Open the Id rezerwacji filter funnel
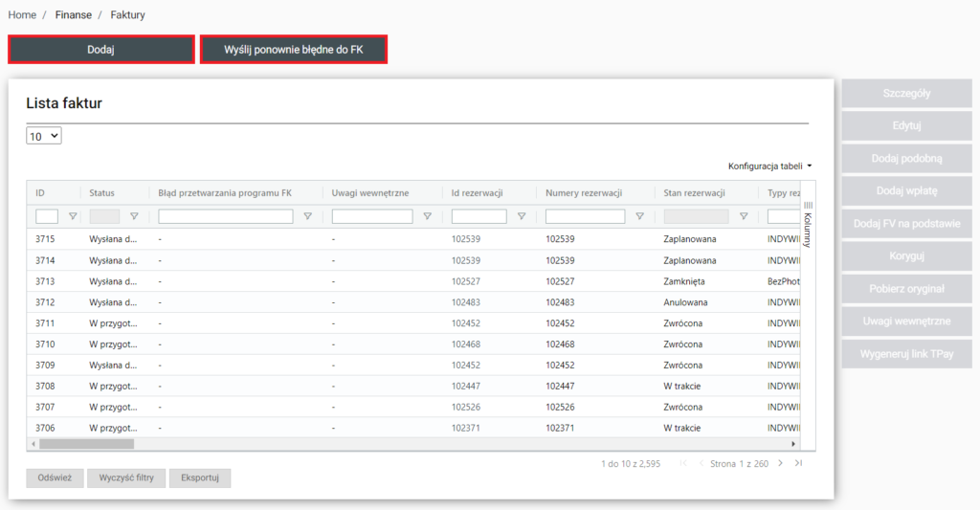Image resolution: width=980 pixels, height=510 pixels. (521, 216)
